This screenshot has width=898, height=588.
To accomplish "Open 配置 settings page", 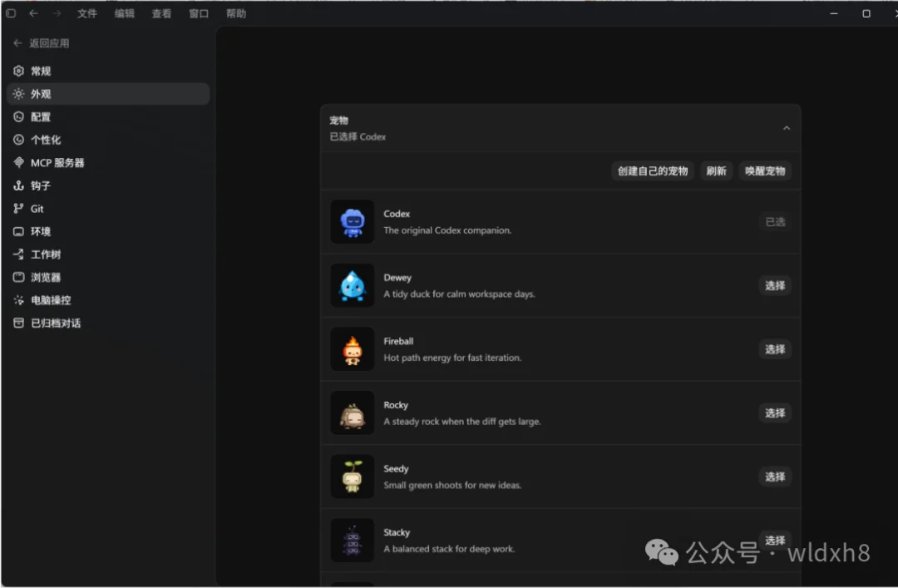I will point(107,117).
